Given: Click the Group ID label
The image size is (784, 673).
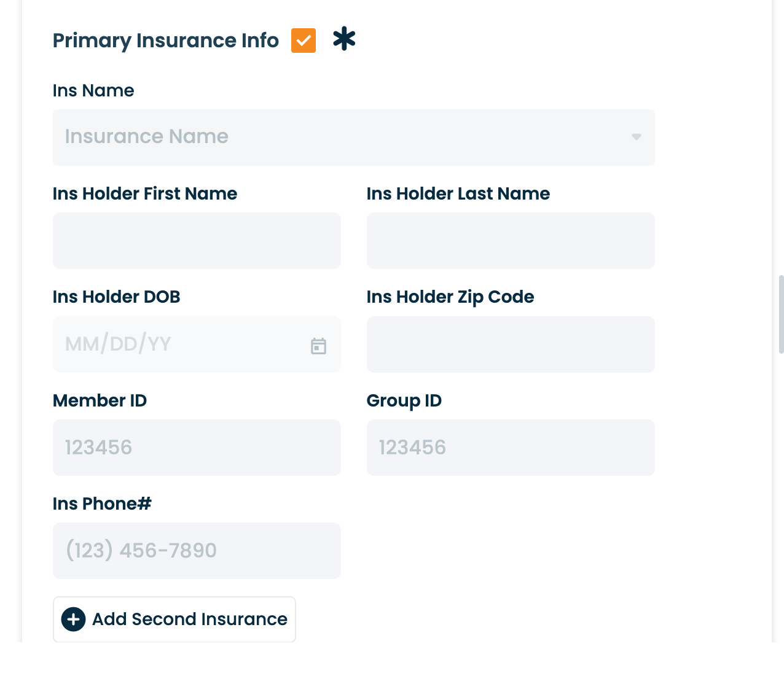Looking at the screenshot, I should (x=404, y=400).
